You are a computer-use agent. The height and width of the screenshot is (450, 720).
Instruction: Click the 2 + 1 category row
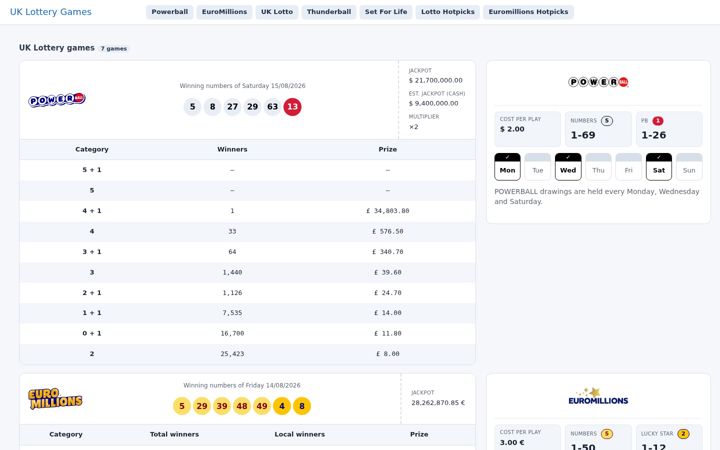(x=248, y=292)
